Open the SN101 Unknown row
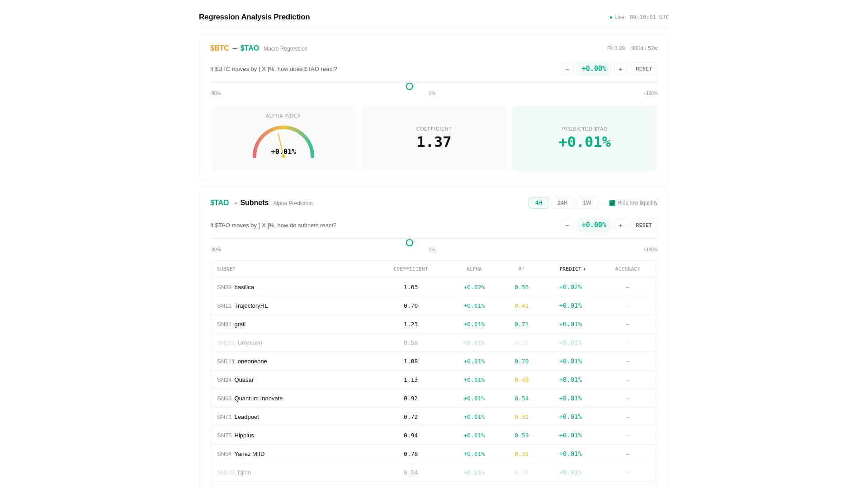Viewport: 868px width, 488px height. click(434, 343)
